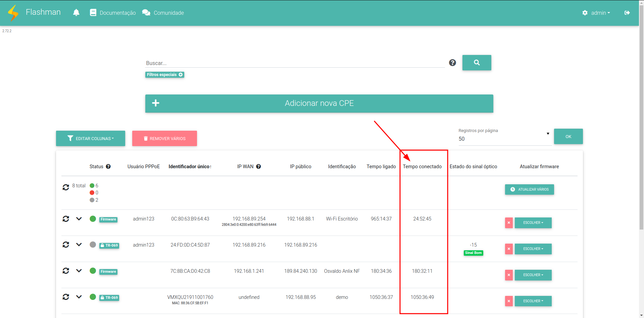Click Firmware badge of Wi-Fi Escritório row
Image resolution: width=644 pixels, height=318 pixels.
click(x=108, y=219)
